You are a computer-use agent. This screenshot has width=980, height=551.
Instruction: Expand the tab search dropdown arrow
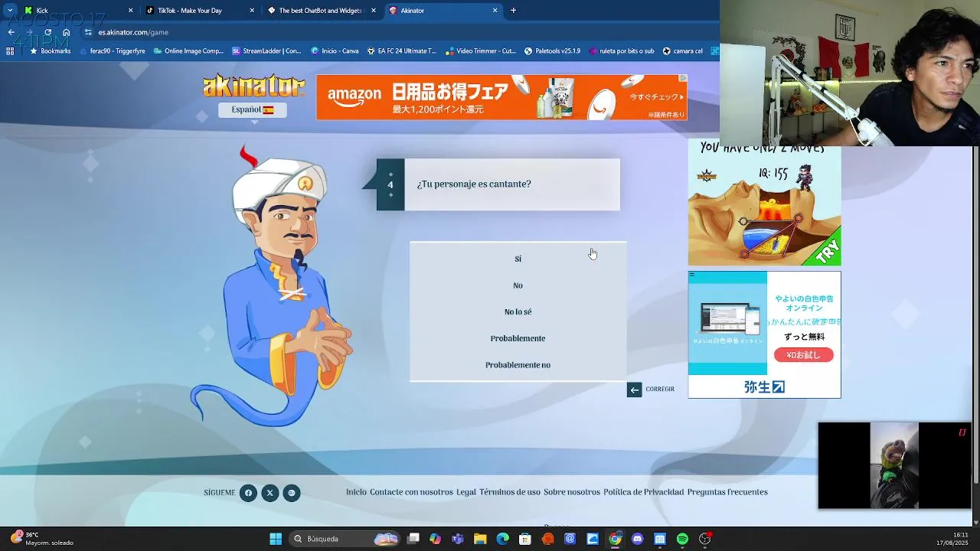coord(10,11)
